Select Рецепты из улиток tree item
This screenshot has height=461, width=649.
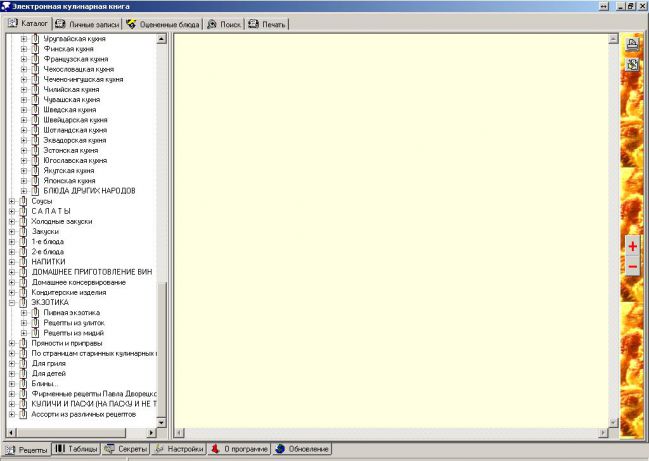pyautogui.click(x=73, y=323)
